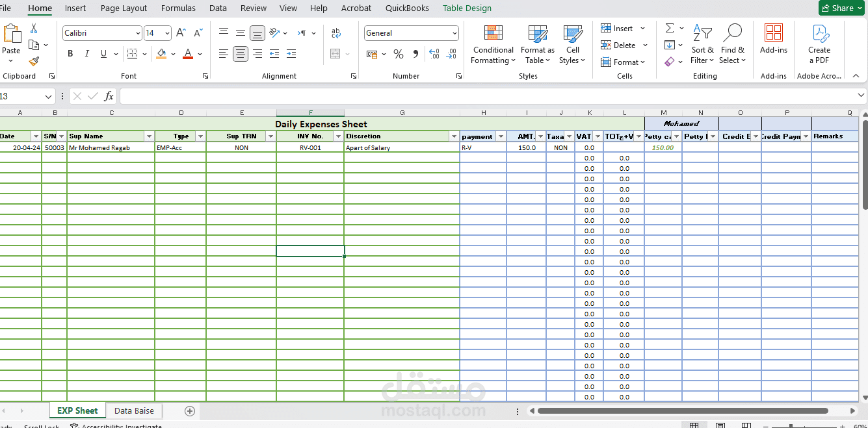Screen dimensions: 868x428
Task: Toggle Underline formatting
Action: [103, 54]
